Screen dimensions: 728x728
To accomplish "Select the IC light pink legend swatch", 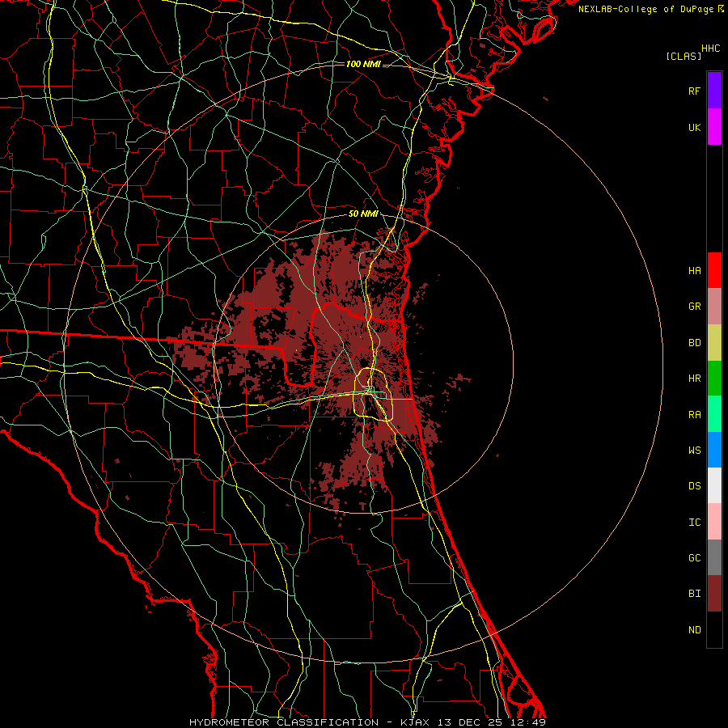I will pyautogui.click(x=714, y=522).
